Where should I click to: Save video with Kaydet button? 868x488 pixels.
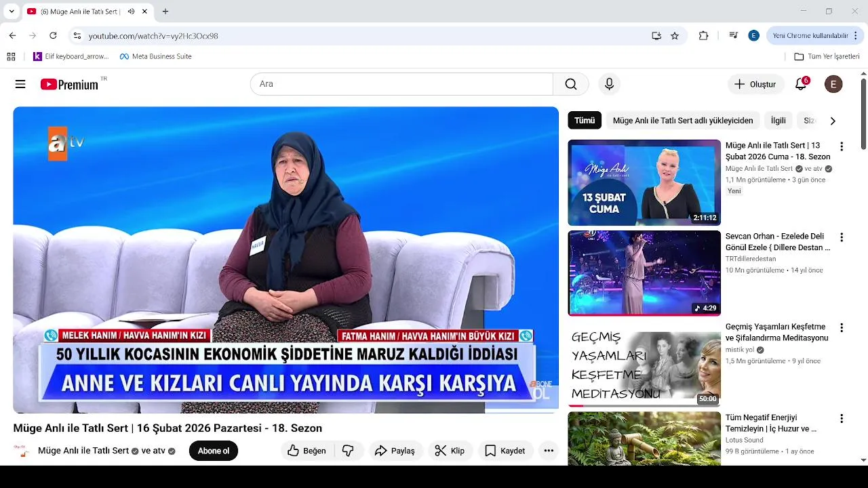coord(505,451)
